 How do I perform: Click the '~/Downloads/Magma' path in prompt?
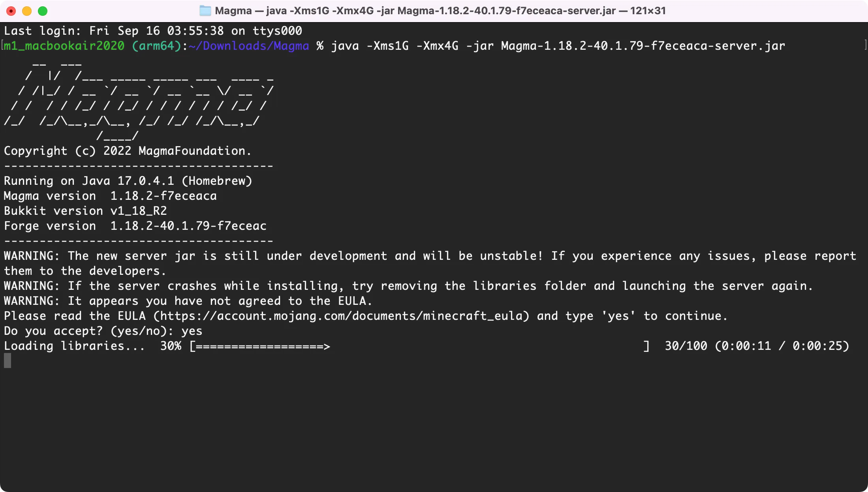click(249, 46)
